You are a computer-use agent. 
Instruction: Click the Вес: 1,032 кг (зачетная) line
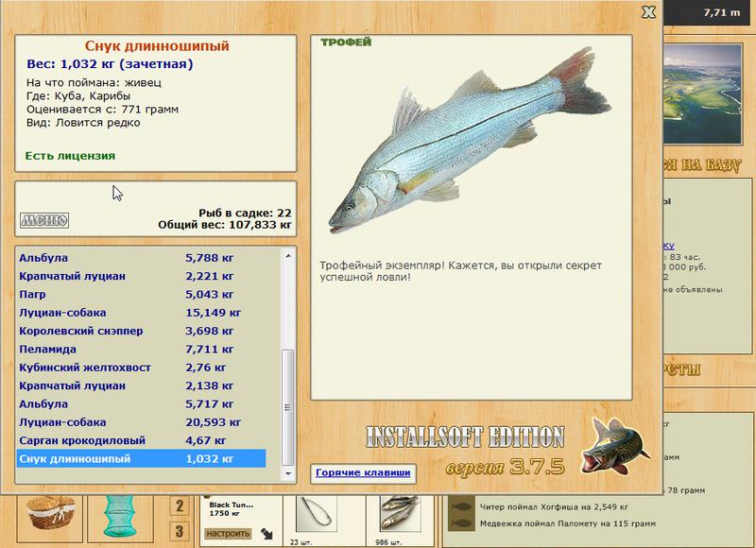[x=110, y=64]
